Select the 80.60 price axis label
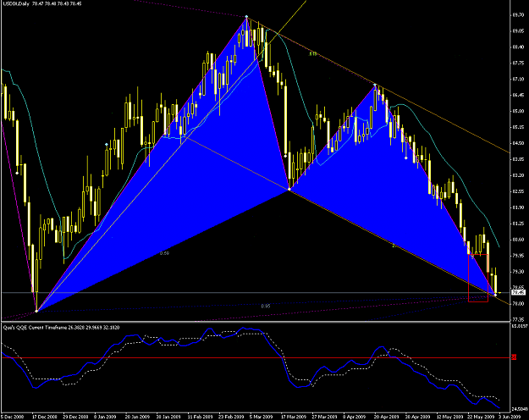Image resolution: width=529 pixels, height=420 pixels. (x=518, y=240)
